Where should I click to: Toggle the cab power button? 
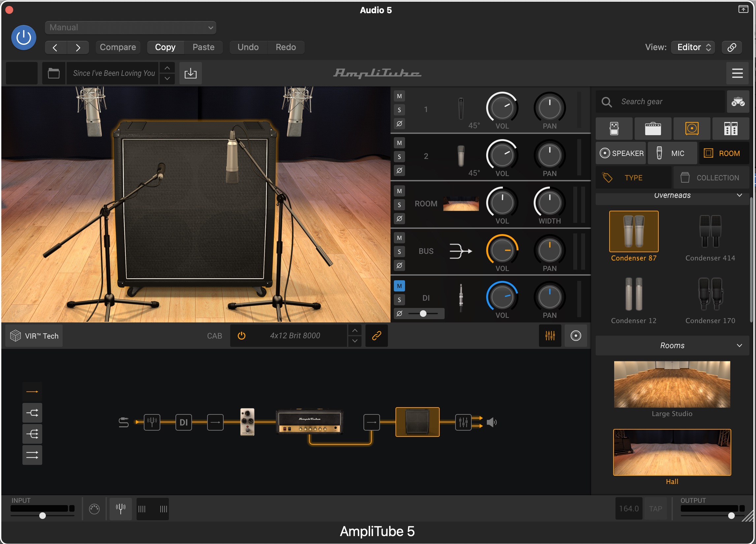click(241, 335)
